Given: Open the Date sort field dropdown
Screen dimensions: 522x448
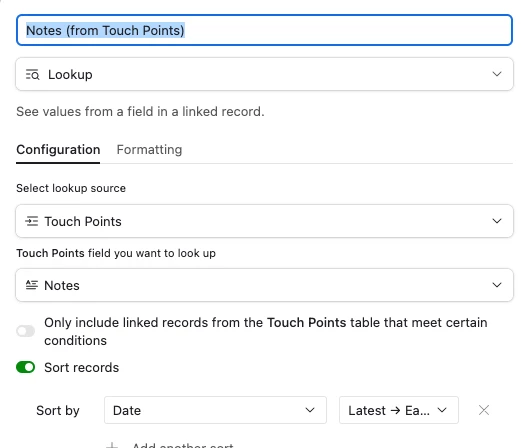Looking at the screenshot, I should [215, 410].
